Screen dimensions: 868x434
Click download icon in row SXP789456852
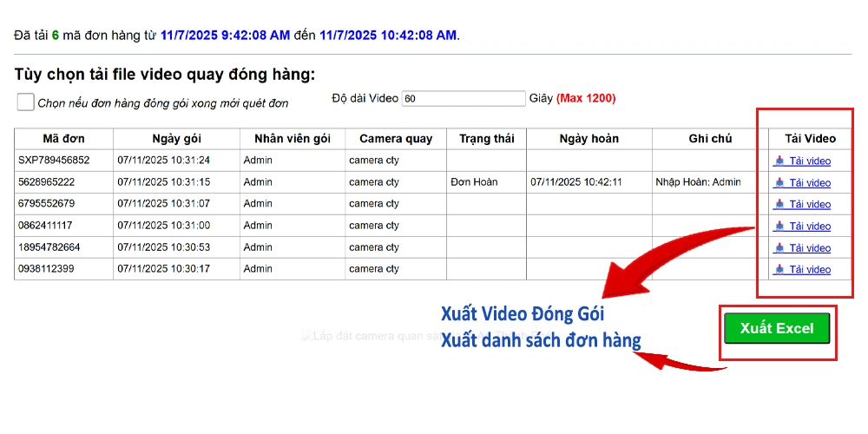pos(779,161)
